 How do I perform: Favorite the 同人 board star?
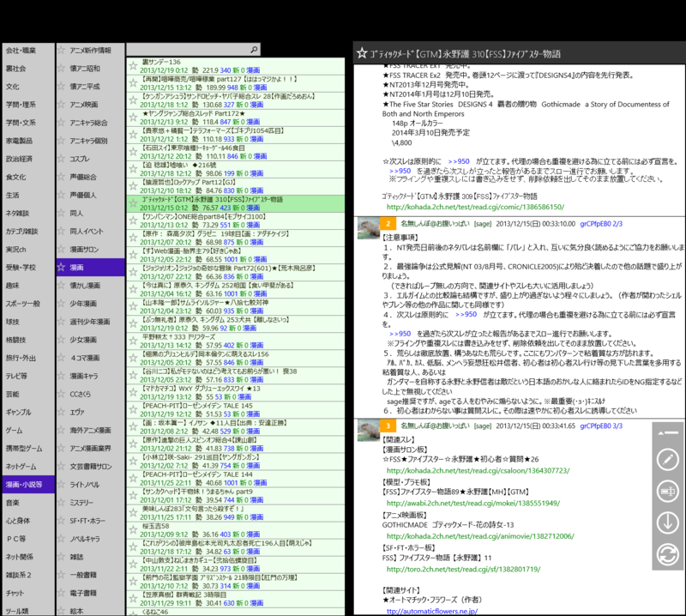[61, 214]
